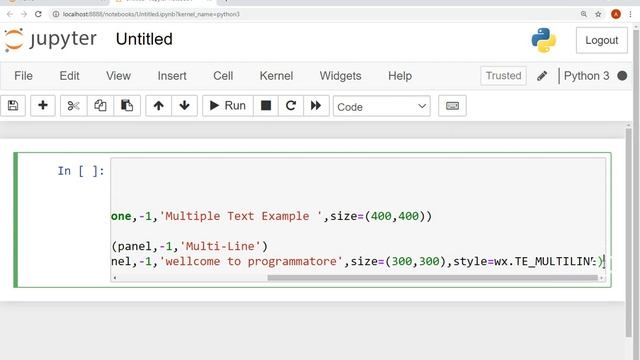The width and height of the screenshot is (640, 360).
Task: Open the Insert menu
Action: 172,76
